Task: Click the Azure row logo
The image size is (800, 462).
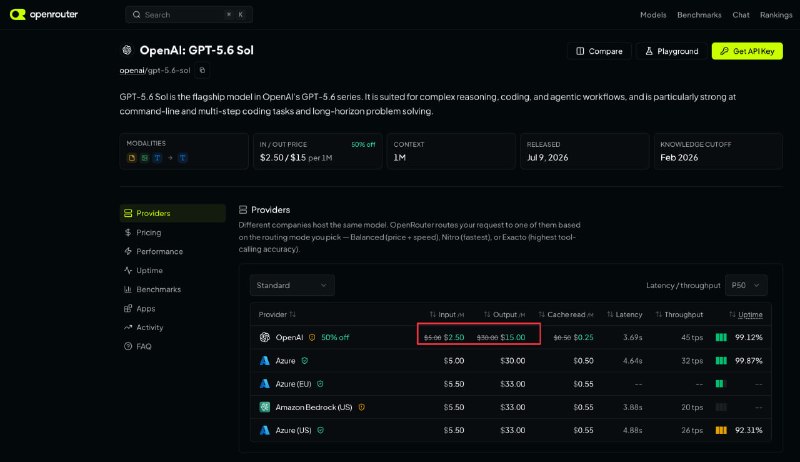Action: 265,361
